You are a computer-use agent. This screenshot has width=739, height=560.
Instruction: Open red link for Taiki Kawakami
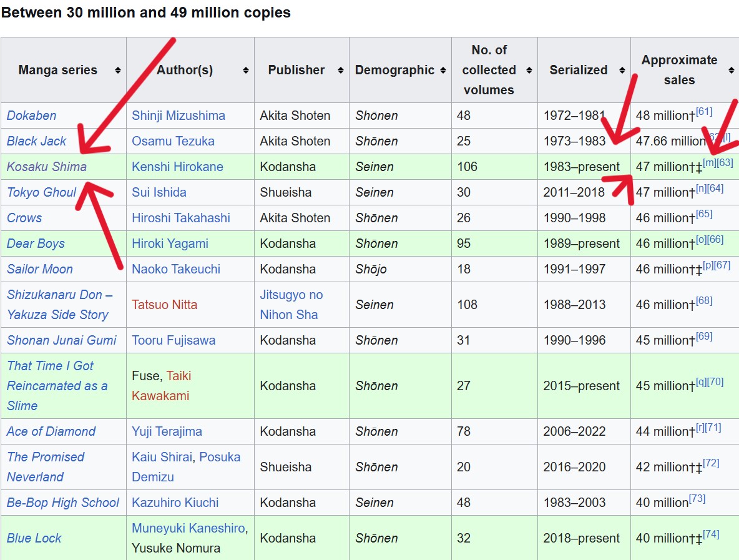coord(160,386)
